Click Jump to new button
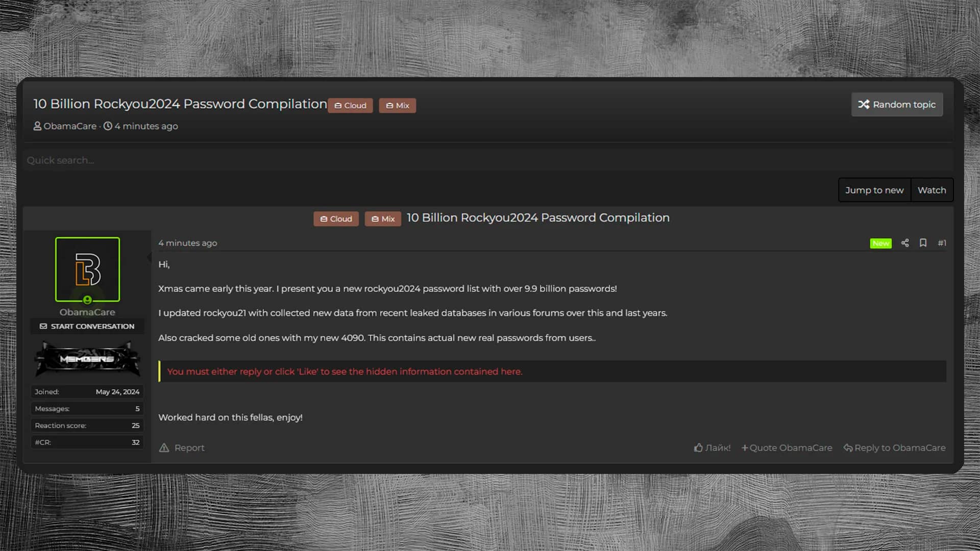The width and height of the screenshot is (980, 551). coord(874,190)
